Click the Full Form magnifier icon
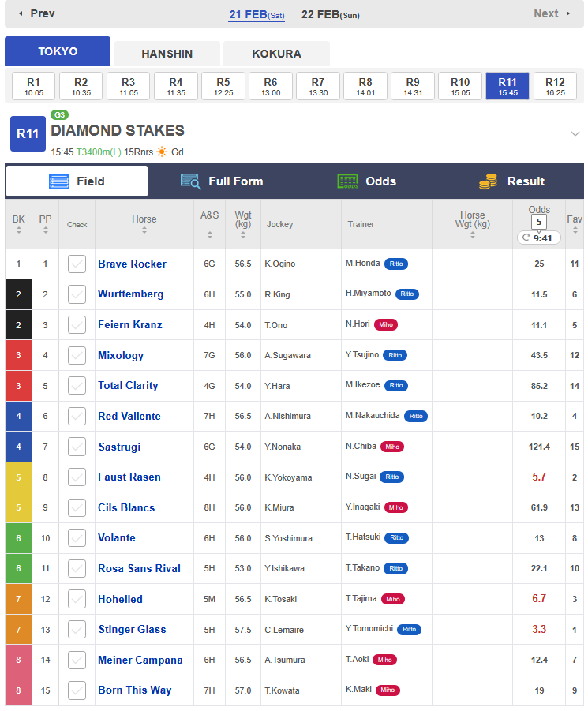The width and height of the screenshot is (588, 711). pos(190,181)
